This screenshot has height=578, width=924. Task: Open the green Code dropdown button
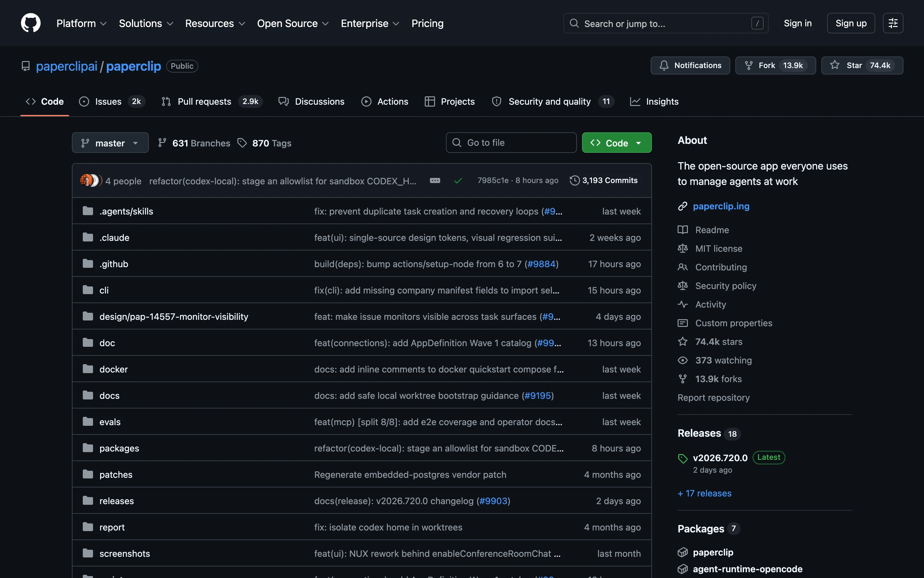pyautogui.click(x=617, y=143)
